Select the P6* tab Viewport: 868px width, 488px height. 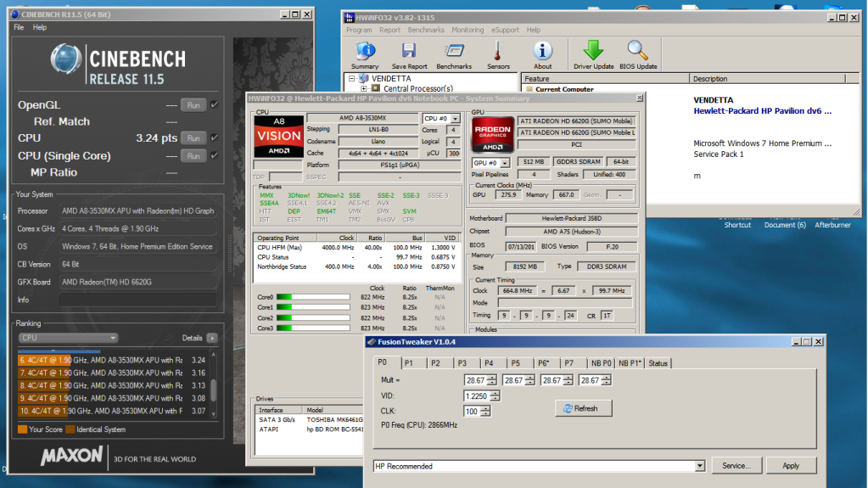coord(544,363)
